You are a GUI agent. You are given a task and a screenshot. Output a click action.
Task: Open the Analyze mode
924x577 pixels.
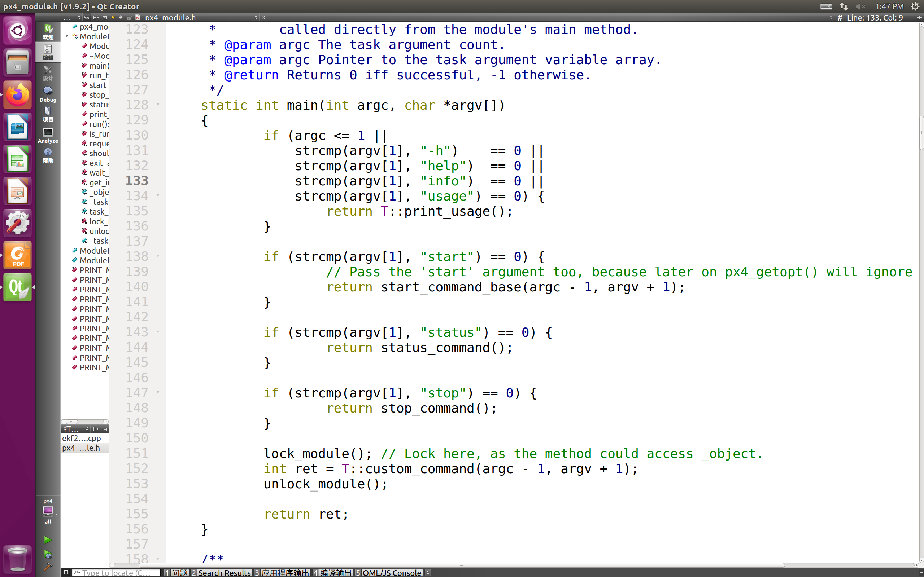[48, 136]
